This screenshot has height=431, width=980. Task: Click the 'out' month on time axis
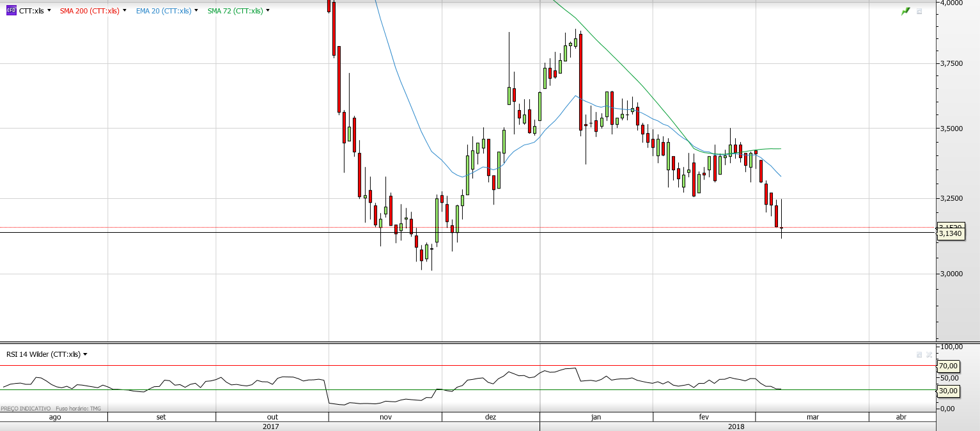point(272,417)
